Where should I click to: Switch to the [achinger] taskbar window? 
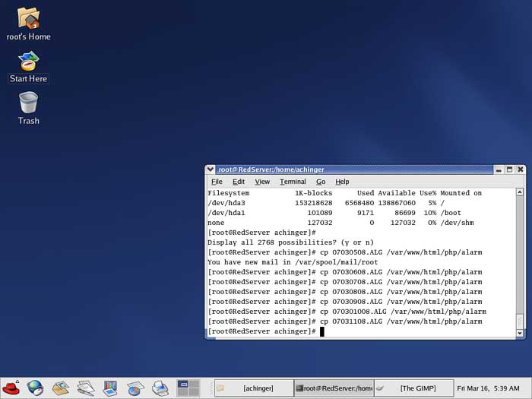253,388
